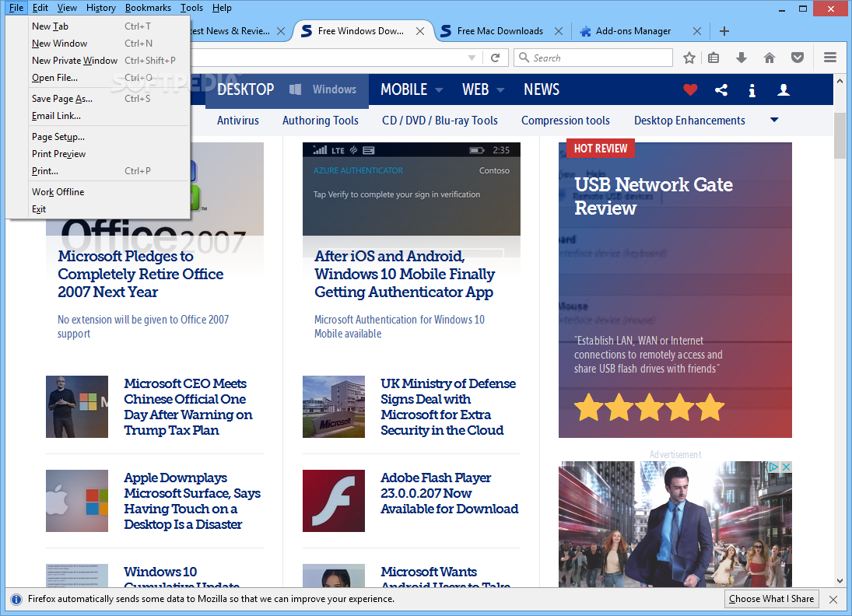Choose New Private Window
Viewport: 852px width, 616px height.
pyautogui.click(x=98, y=61)
